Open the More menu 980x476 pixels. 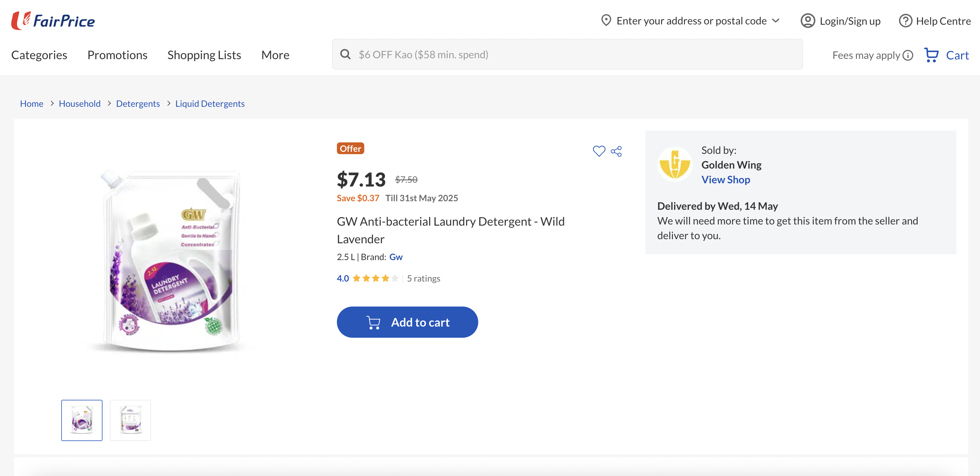[x=275, y=55]
